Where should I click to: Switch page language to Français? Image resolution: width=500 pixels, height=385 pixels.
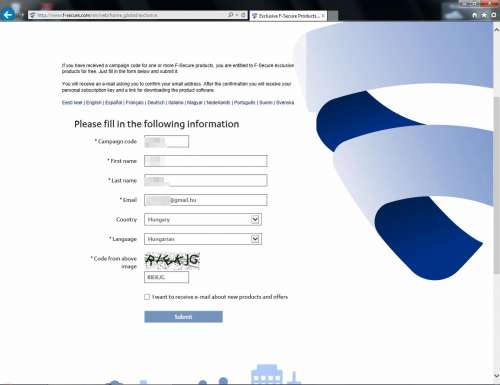pyautogui.click(x=135, y=102)
